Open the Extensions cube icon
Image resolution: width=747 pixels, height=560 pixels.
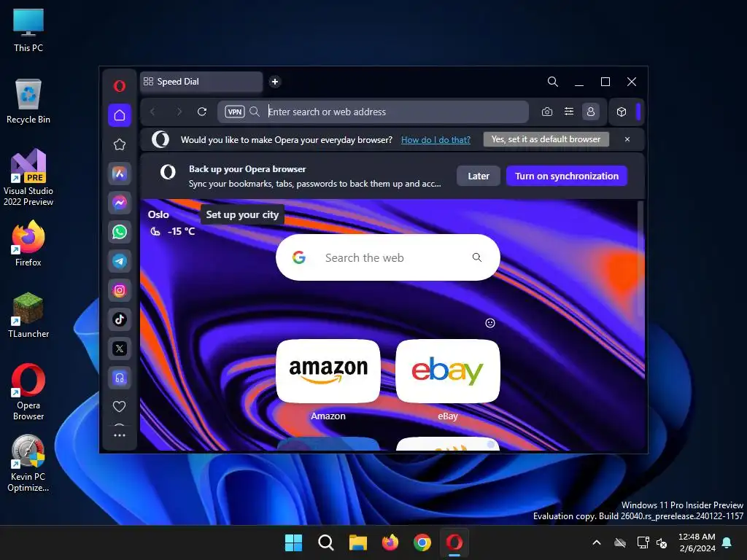[622, 112]
